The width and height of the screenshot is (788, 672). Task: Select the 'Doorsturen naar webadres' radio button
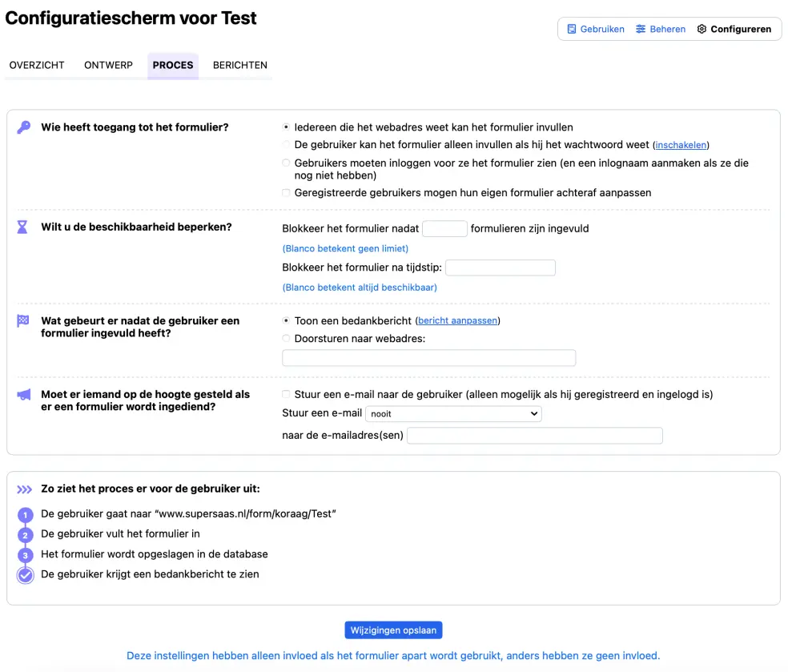pos(287,339)
